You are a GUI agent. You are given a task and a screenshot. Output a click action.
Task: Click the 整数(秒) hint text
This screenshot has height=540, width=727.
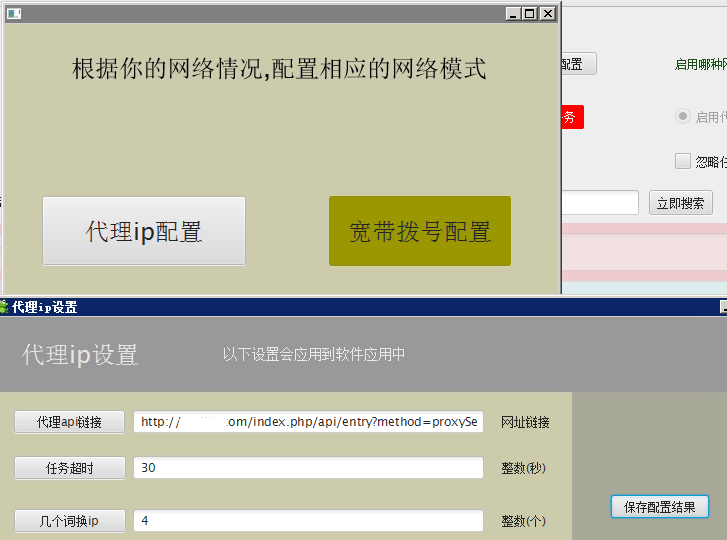pyautogui.click(x=523, y=468)
